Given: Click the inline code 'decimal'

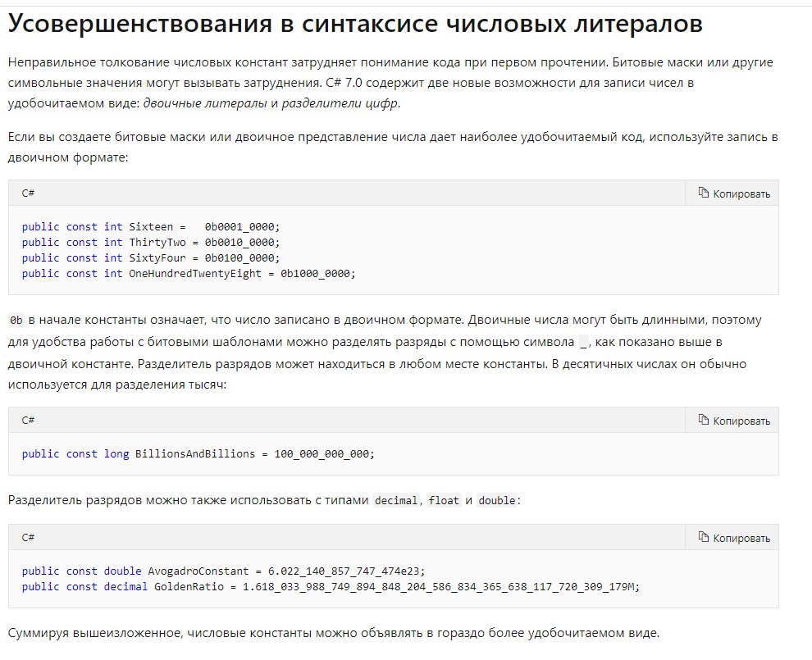Looking at the screenshot, I should point(395,501).
